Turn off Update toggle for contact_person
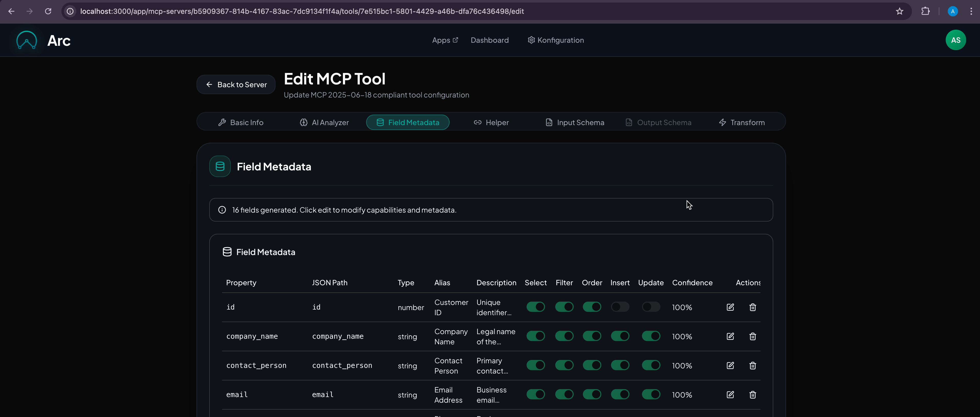 (x=651, y=365)
